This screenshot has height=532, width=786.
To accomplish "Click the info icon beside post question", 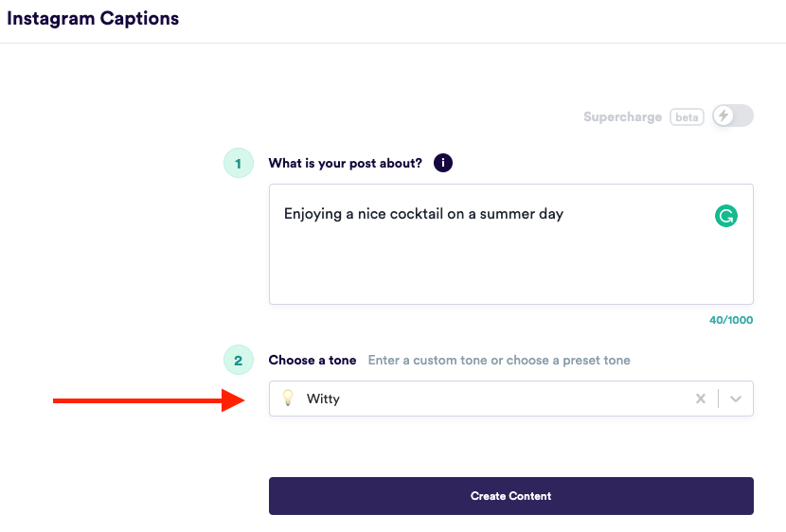I will tap(442, 163).
